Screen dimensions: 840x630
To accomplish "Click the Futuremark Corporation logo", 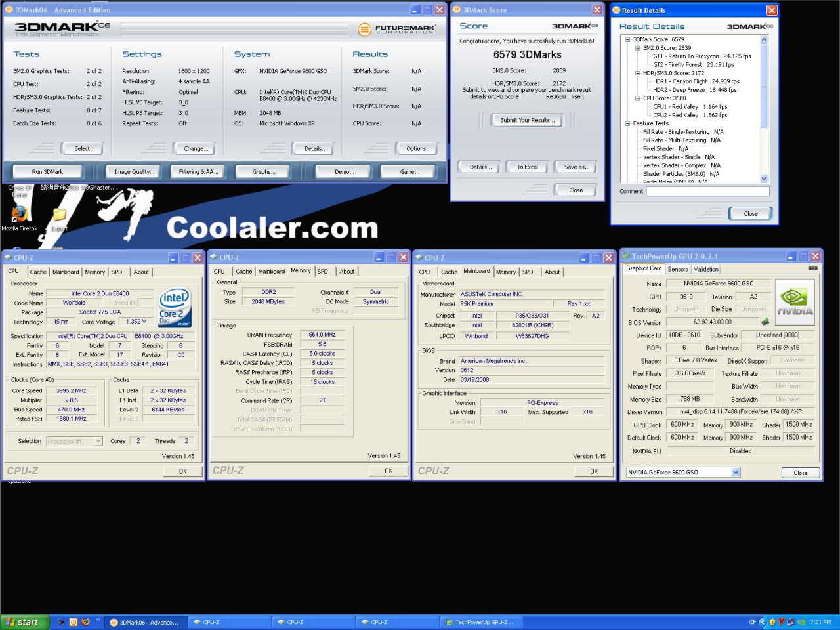I will coord(397,29).
